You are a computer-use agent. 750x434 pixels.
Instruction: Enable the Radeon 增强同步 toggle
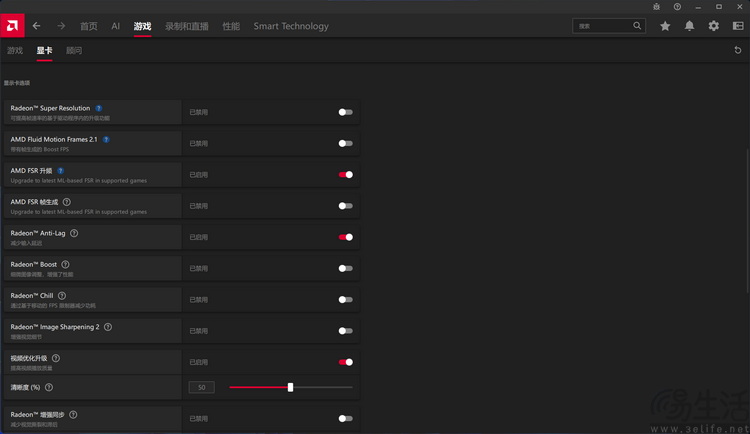coord(345,418)
